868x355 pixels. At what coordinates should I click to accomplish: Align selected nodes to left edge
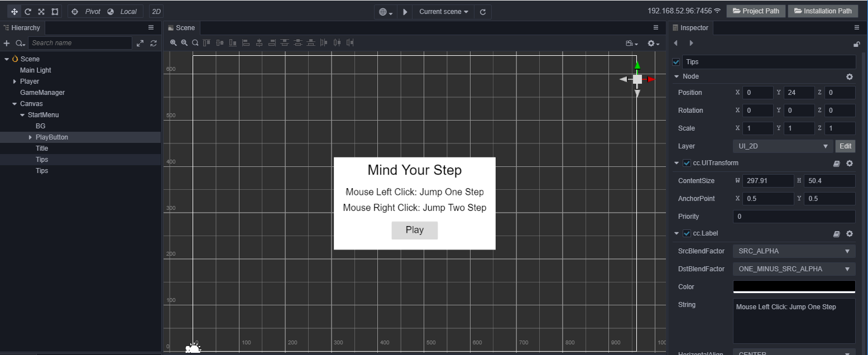246,42
